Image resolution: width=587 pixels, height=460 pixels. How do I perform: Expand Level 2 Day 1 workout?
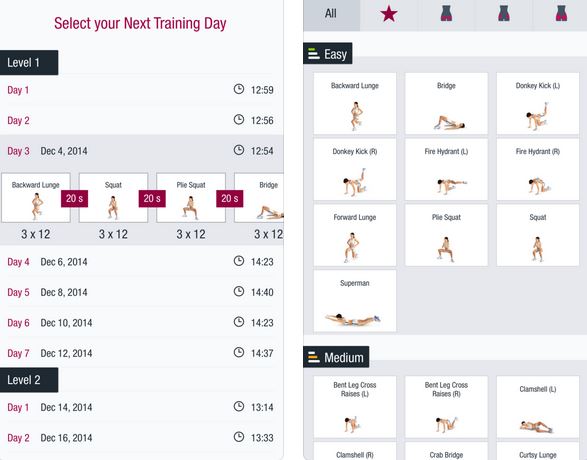click(142, 407)
